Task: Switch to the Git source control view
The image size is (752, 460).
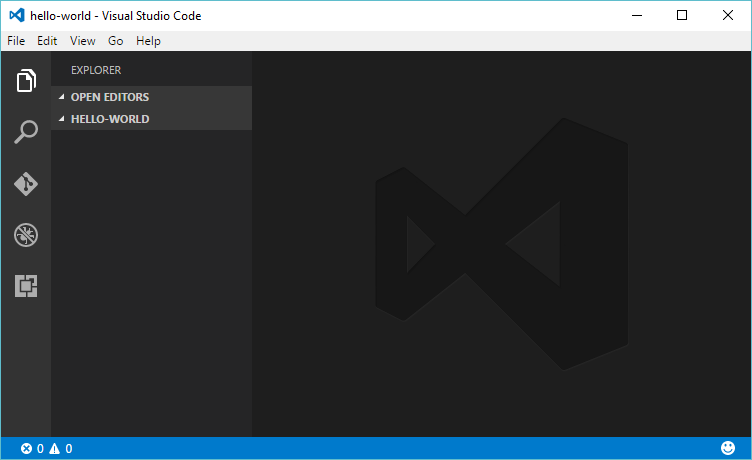Action: tap(26, 184)
